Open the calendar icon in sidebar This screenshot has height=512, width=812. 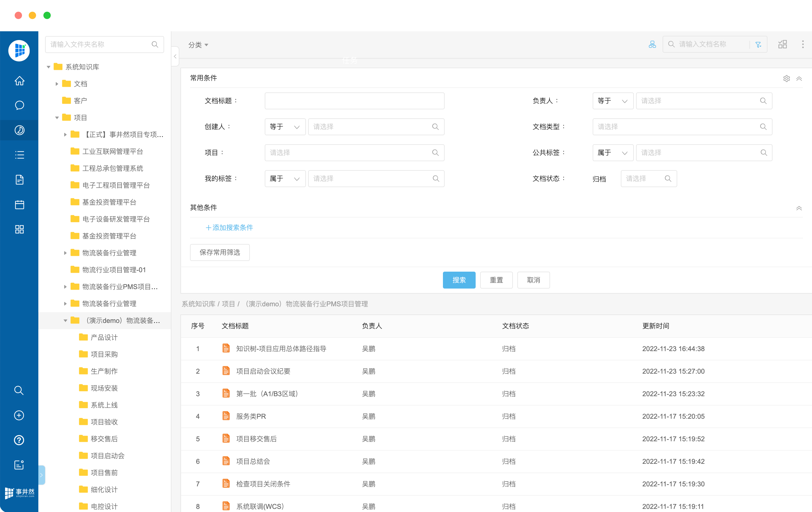point(19,205)
